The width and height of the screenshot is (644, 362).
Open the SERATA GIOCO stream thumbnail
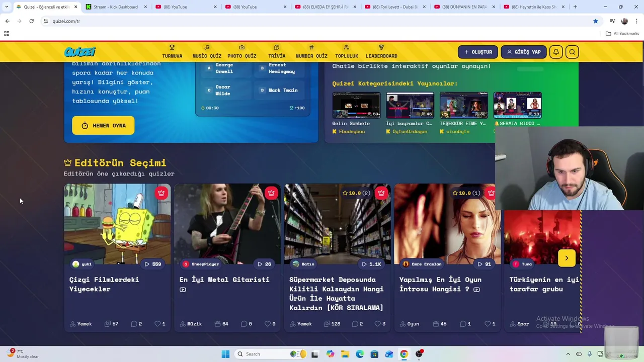click(x=518, y=105)
